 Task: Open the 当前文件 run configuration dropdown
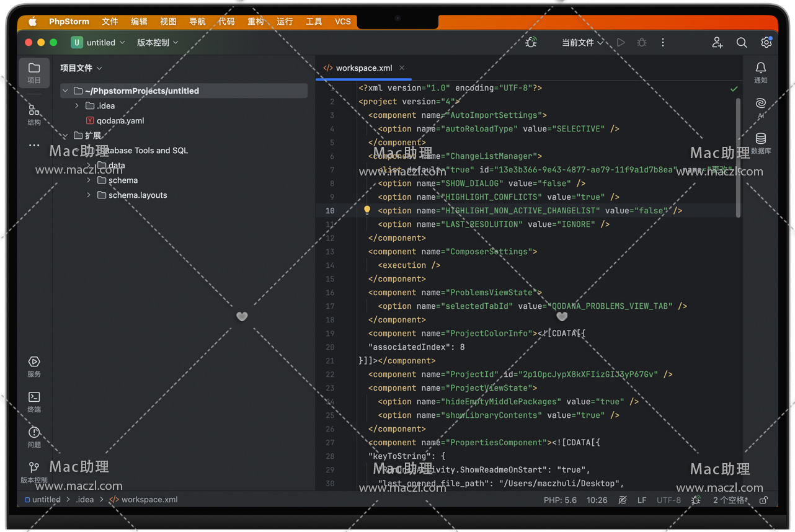[582, 43]
